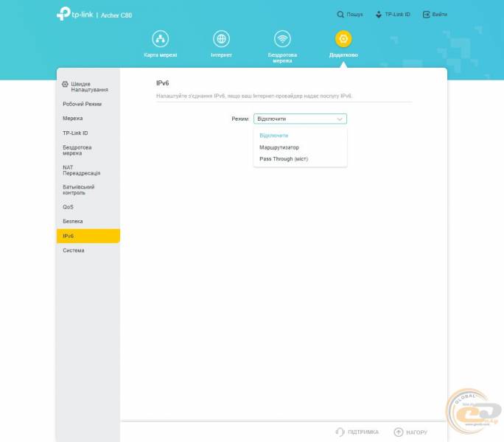Screen dimensions: 504x442
Task: Open NAT Переадресація sidebar item
Action: click(x=88, y=170)
